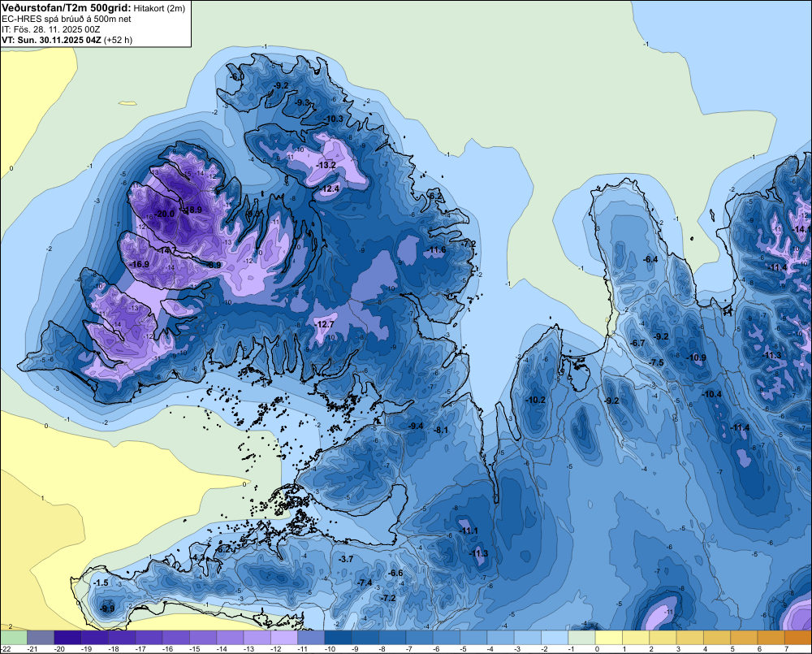Click the valid time 'VT: Sun. 30.11.2025 04Z'

[52, 40]
